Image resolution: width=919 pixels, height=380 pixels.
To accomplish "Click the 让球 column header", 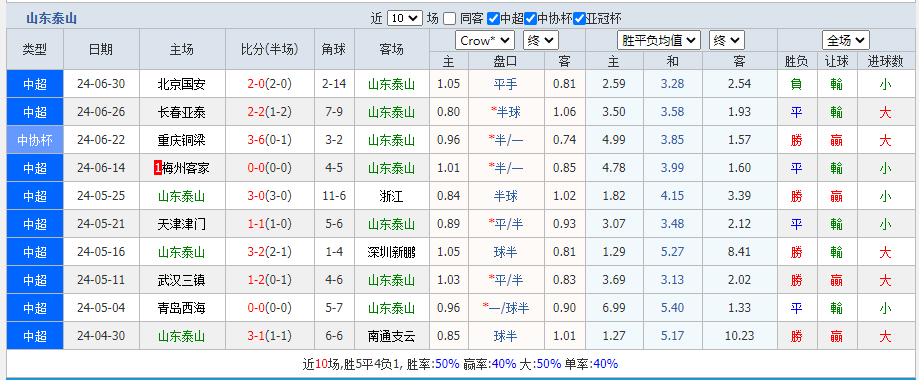I will coord(837,61).
